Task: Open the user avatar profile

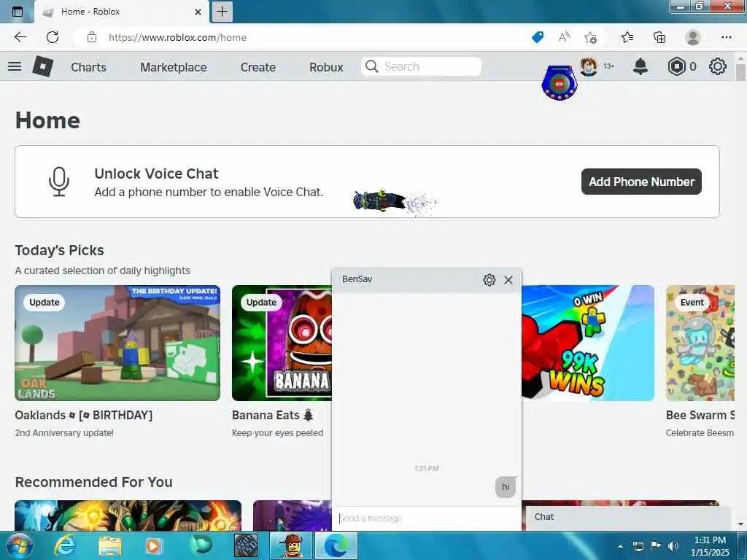Action: pos(589,66)
